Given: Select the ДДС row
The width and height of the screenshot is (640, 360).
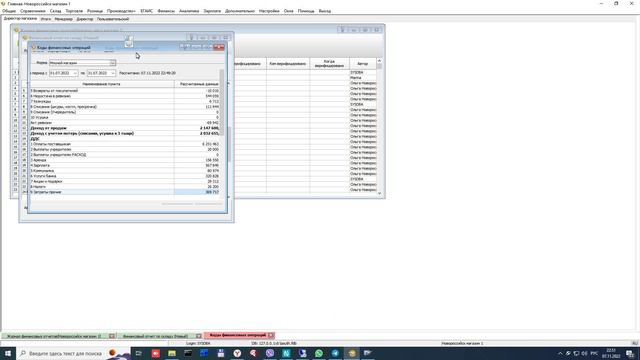Looking at the screenshot, I should tap(124, 139).
